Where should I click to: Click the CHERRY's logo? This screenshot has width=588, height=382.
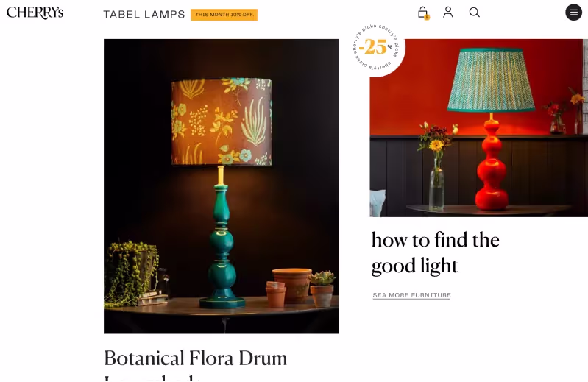(x=35, y=13)
